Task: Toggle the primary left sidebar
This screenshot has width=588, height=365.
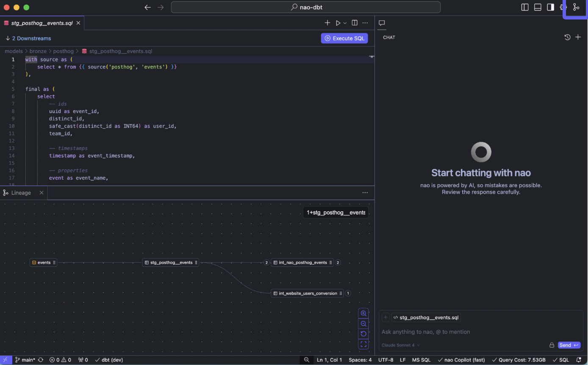Action: click(x=525, y=7)
